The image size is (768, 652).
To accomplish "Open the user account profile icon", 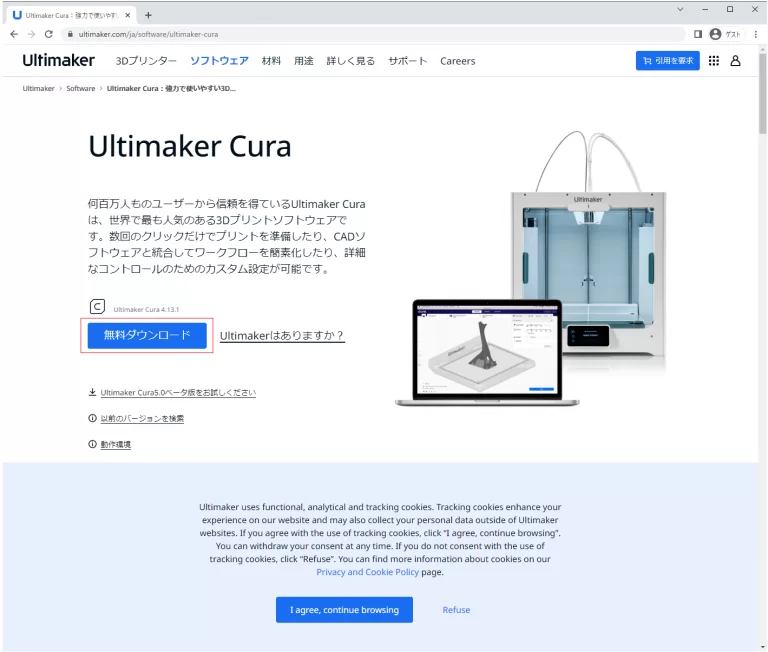I will click(735, 61).
